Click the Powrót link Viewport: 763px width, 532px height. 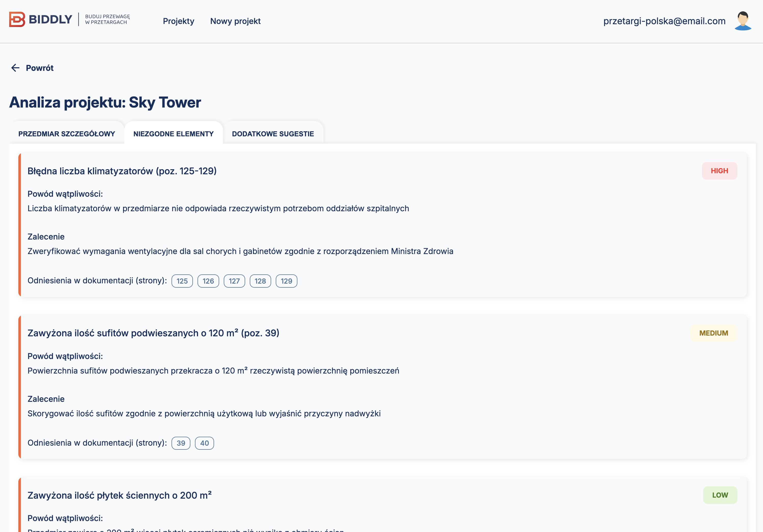[40, 68]
